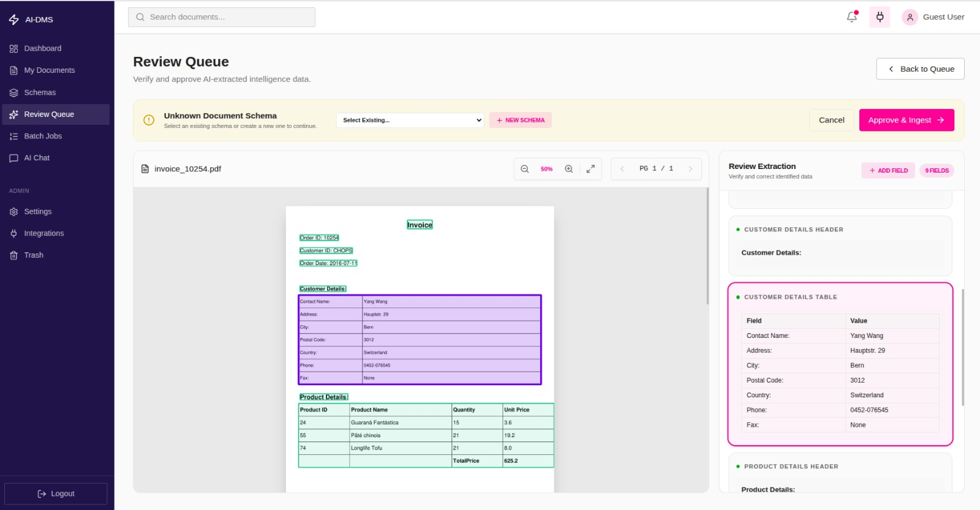
Task: Click the Customer Details Table card title
Action: click(790, 297)
